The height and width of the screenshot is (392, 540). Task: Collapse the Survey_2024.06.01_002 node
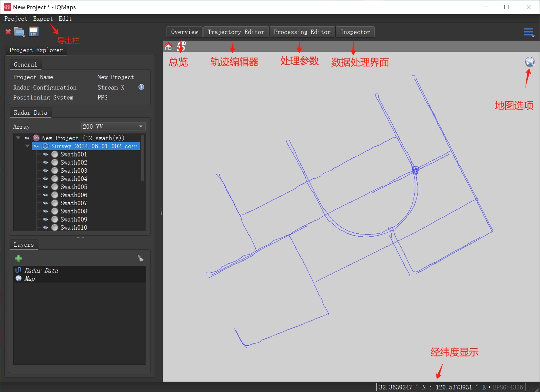[x=27, y=146]
